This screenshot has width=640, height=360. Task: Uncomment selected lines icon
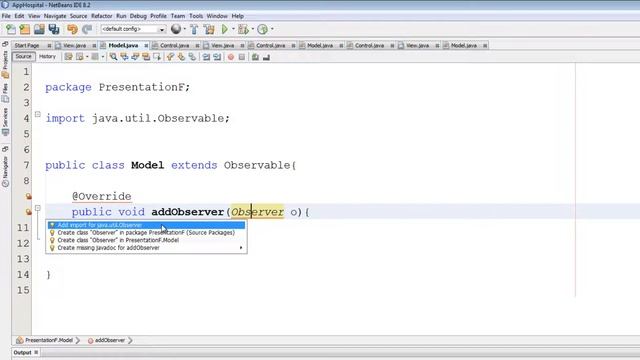tap(267, 57)
